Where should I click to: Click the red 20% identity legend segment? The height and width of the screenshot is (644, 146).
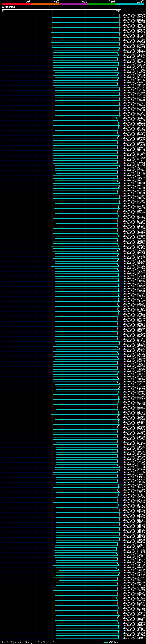pyautogui.click(x=16, y=4)
